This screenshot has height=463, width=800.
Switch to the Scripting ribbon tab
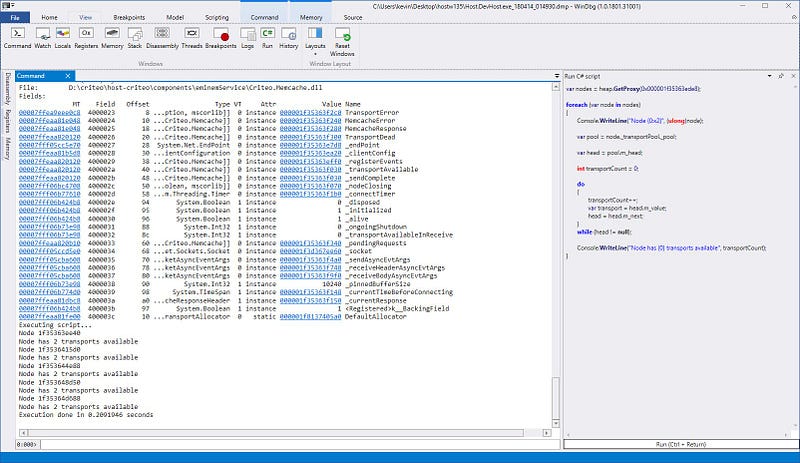click(217, 17)
